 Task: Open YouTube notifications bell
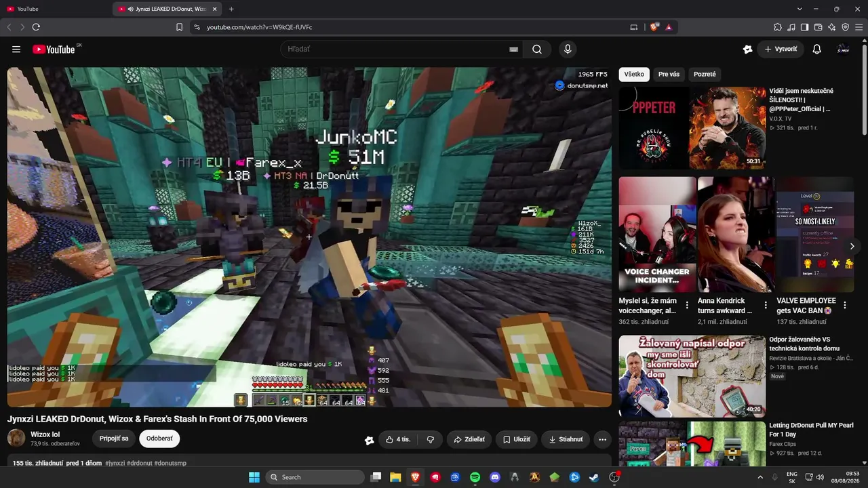[817, 49]
